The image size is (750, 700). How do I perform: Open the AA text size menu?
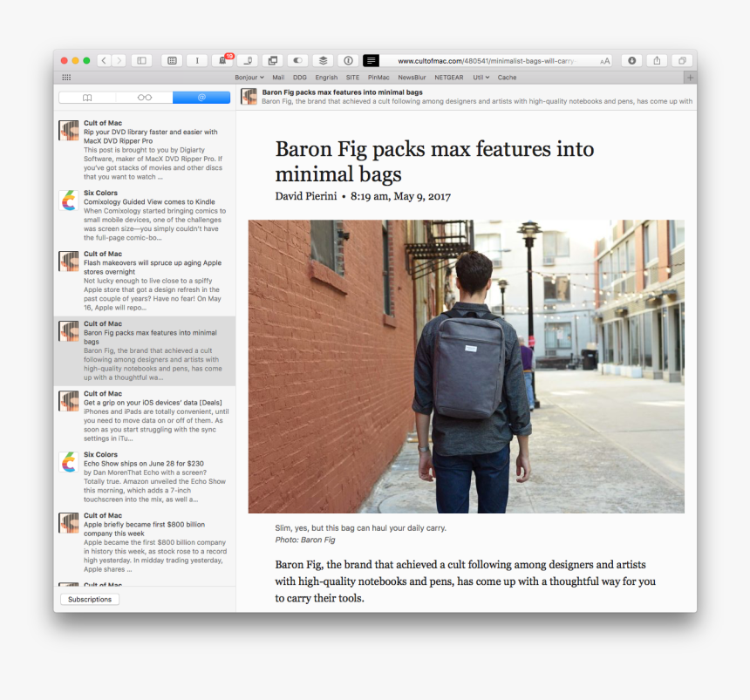coord(605,60)
